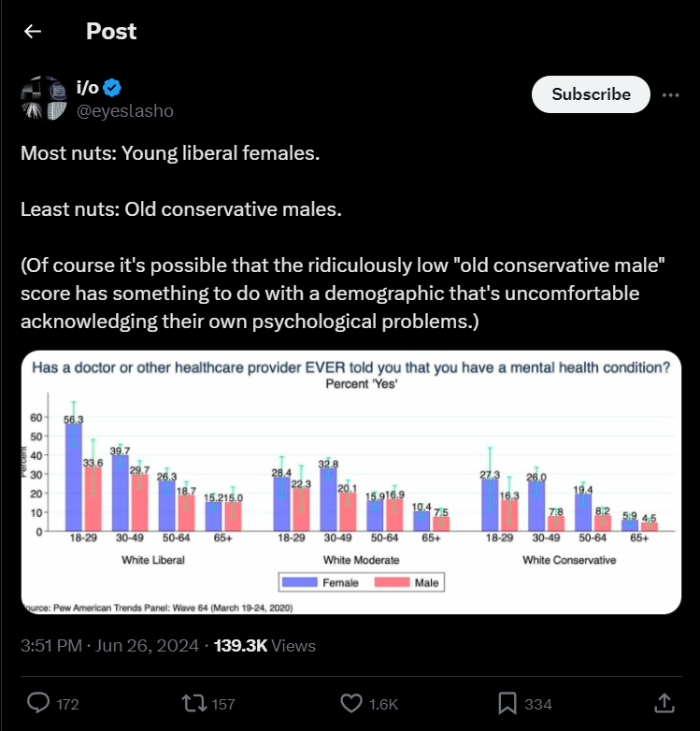Click the blue verified badge

(x=112, y=89)
